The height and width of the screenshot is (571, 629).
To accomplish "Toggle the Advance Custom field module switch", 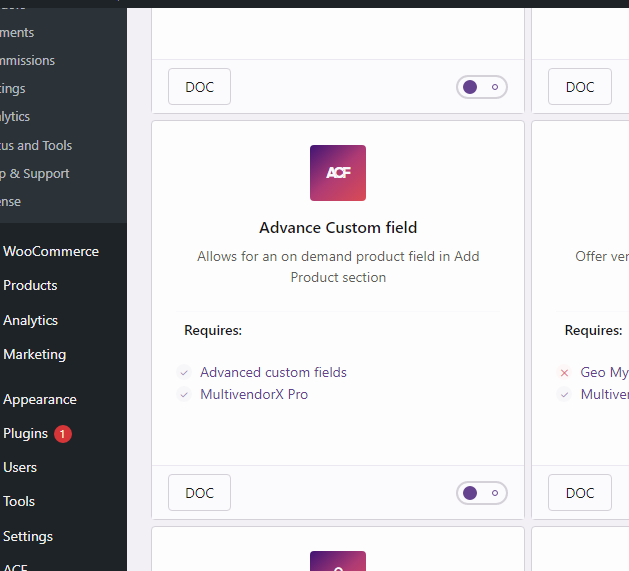I will [x=481, y=493].
